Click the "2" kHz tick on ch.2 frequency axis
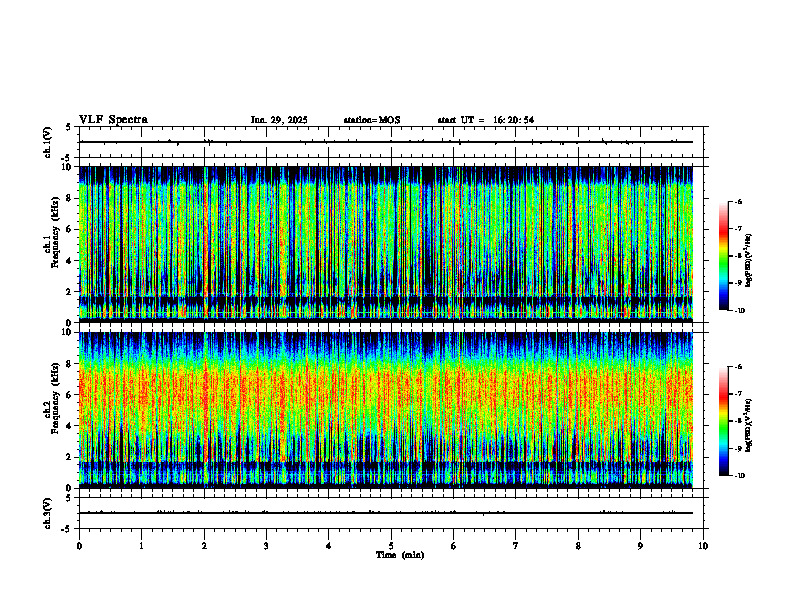Image resolution: width=792 pixels, height=612 pixels. pos(70,457)
